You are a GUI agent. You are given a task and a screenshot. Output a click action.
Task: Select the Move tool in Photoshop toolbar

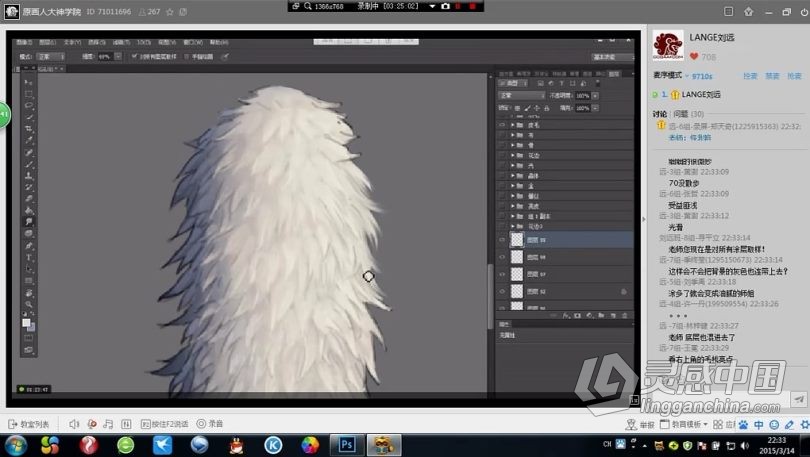point(28,82)
